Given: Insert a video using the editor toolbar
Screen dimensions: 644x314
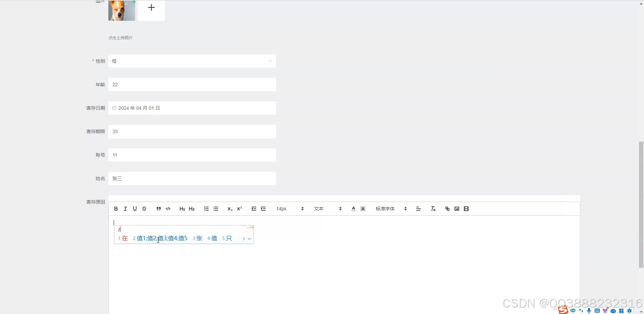Looking at the screenshot, I should pos(466,208).
